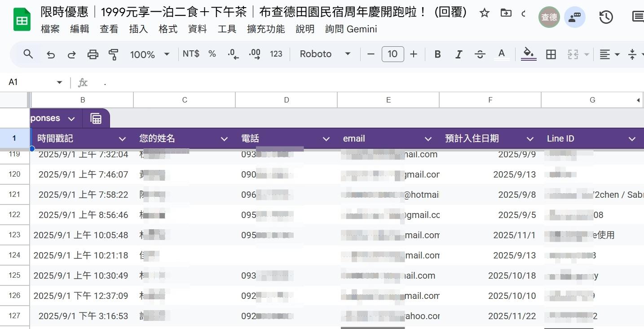Open the 擴充功能 menu
Screen dimensions: 644x329
tap(266, 29)
